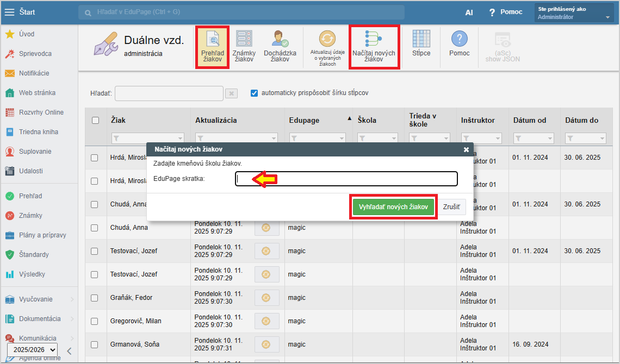The width and height of the screenshot is (620, 364).
Task: Check the row checkbox for Graňák, Fedor
Action: (x=95, y=298)
